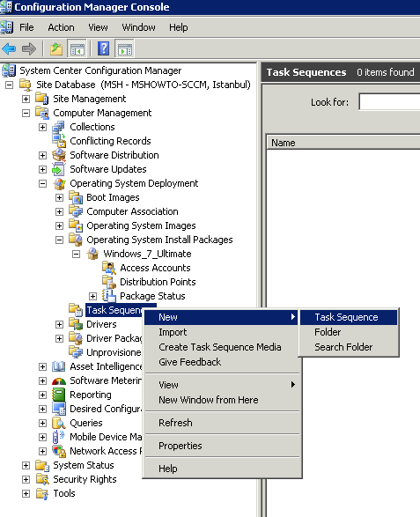Click the Reporting notebook icon
The image size is (420, 517).
tap(59, 395)
